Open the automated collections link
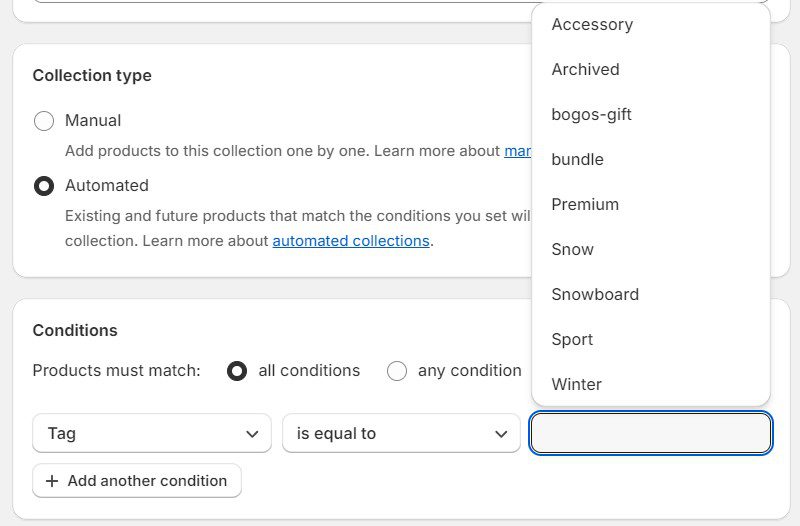This screenshot has height=526, width=800. (351, 241)
